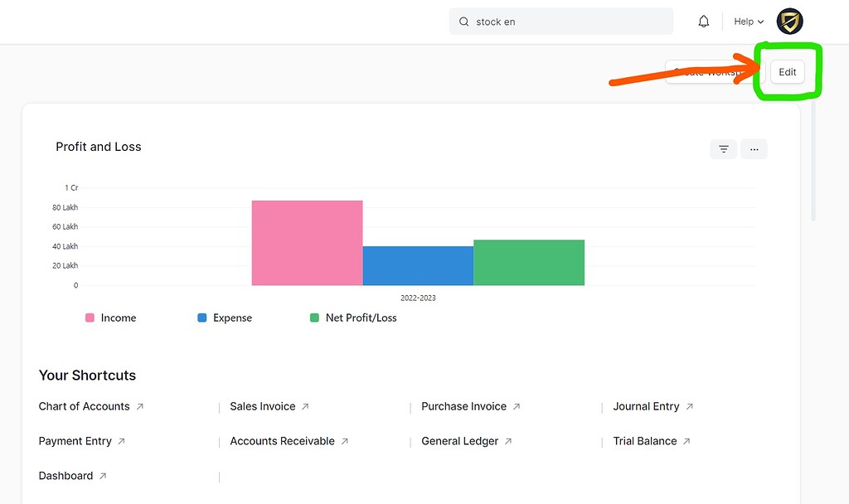Click the search magnifier icon
Image resolution: width=849 pixels, height=504 pixels.
(x=464, y=22)
